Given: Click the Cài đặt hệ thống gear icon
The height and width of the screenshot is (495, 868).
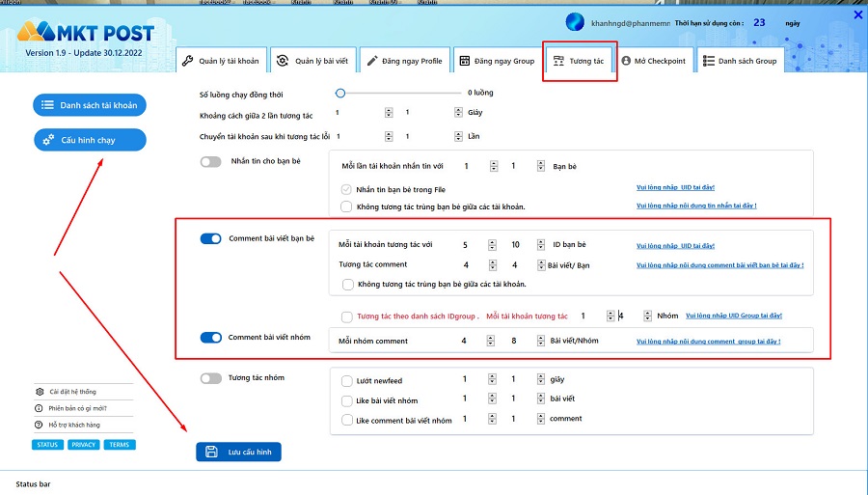Looking at the screenshot, I should click(40, 392).
